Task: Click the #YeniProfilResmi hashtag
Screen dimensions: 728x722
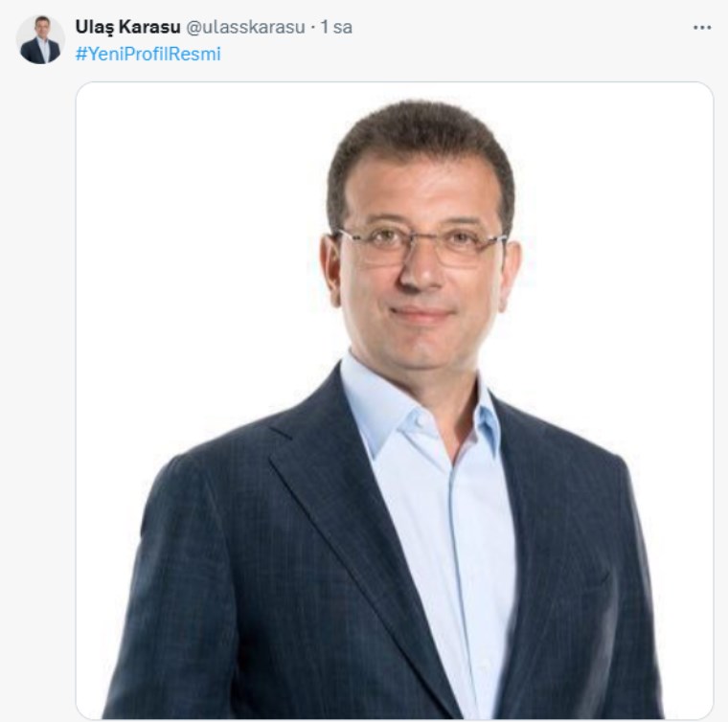Action: [x=148, y=55]
